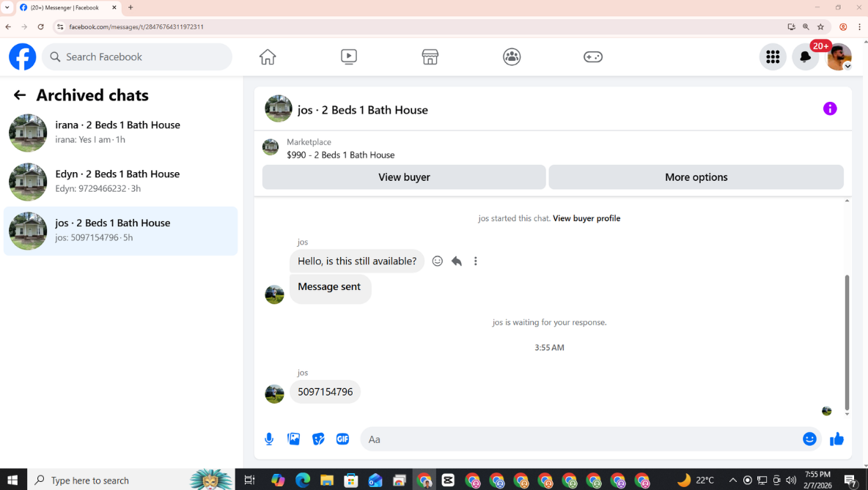Click the Search Facebook field

click(x=137, y=57)
